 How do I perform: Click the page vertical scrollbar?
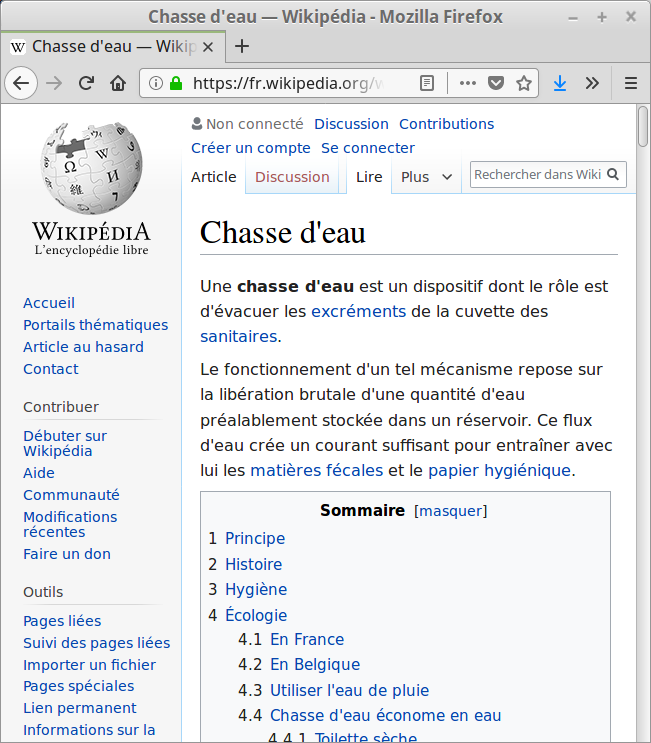click(643, 400)
